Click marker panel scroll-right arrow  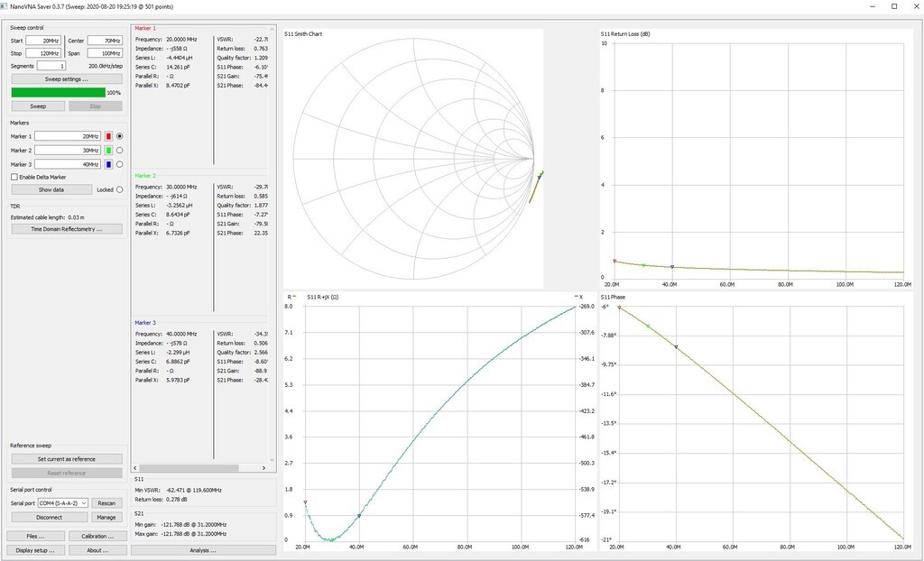(264, 468)
